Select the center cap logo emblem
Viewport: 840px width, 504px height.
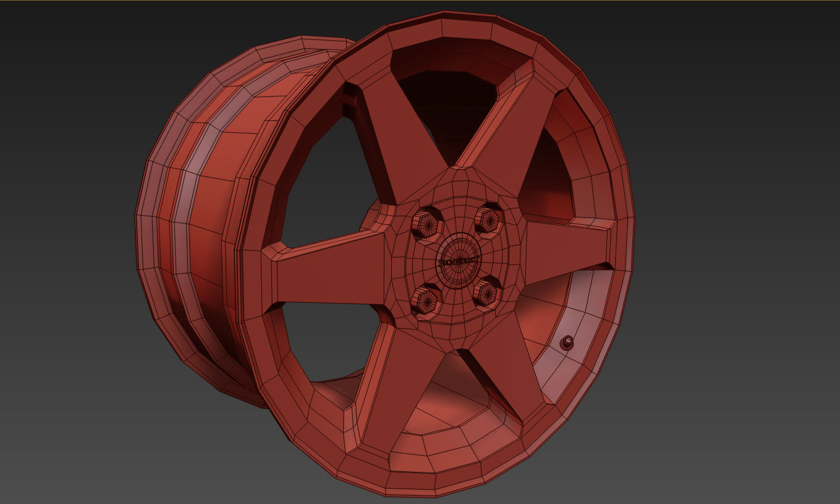(x=458, y=262)
